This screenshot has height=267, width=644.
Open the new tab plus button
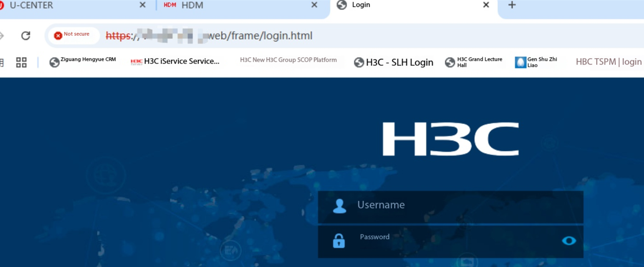tap(512, 5)
